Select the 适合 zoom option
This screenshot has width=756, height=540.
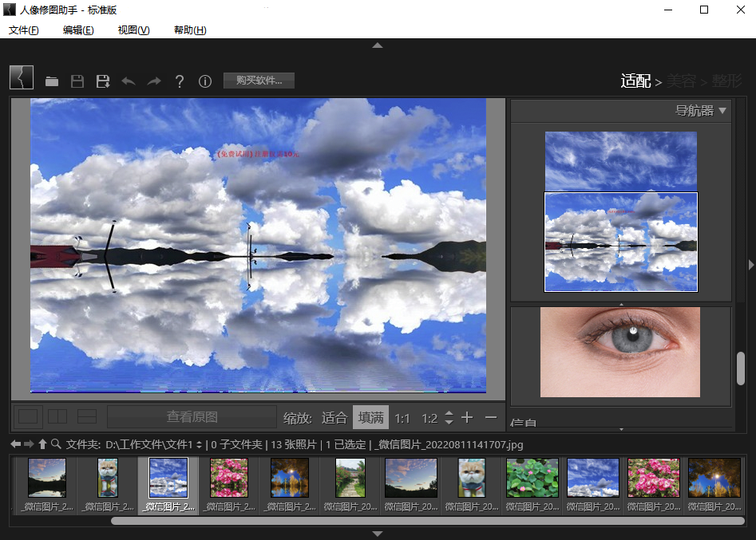(334, 418)
